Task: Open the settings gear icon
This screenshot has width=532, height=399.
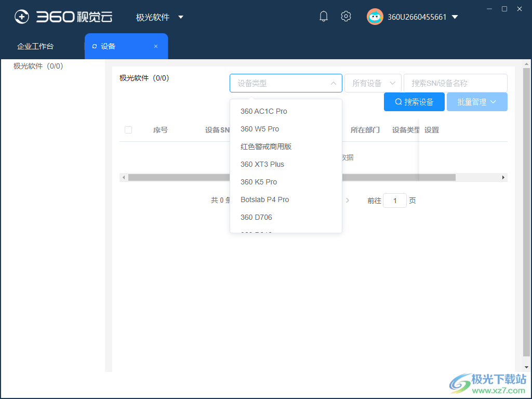Action: 345,16
